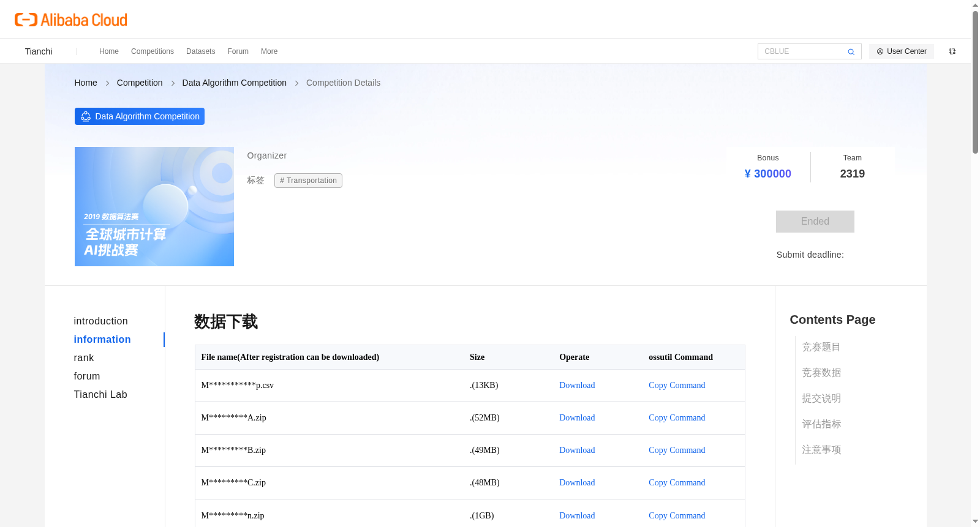This screenshot has height=527, width=980.
Task: Open the Competitions menu
Action: [153, 51]
